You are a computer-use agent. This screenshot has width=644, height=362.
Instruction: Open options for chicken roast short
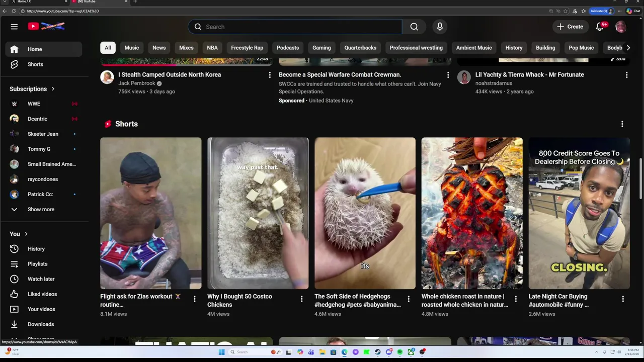[x=516, y=299]
